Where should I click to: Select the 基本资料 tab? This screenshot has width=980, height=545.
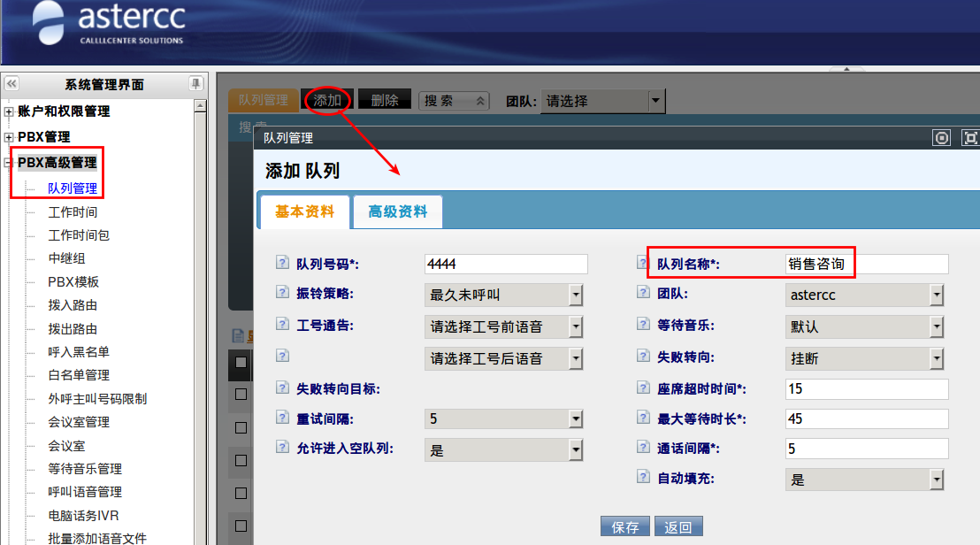(304, 212)
